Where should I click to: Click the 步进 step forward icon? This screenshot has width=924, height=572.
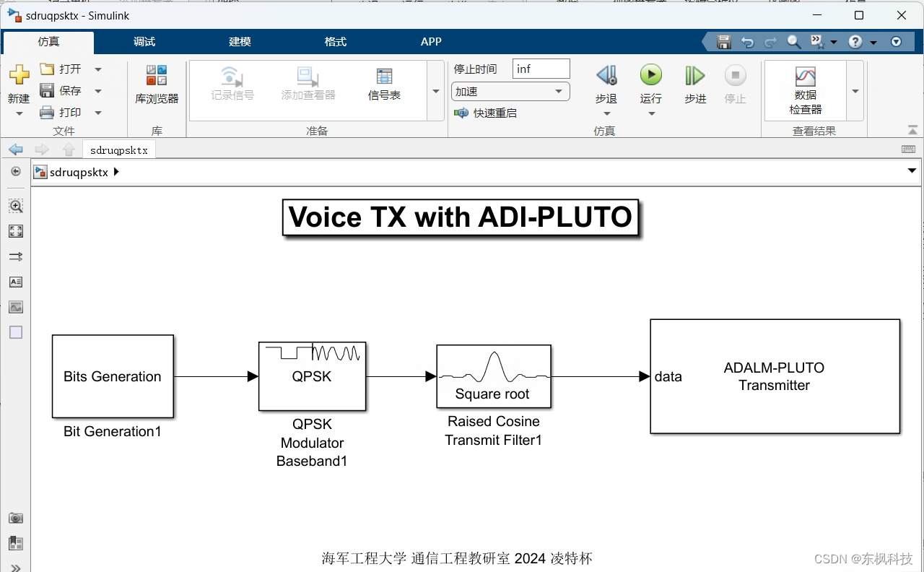pyautogui.click(x=695, y=75)
